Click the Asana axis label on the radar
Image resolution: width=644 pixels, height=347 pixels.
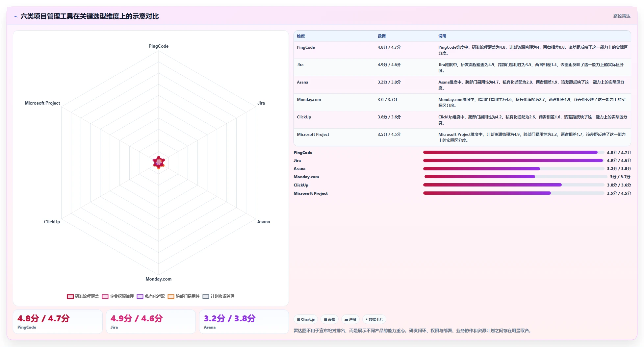coord(264,222)
